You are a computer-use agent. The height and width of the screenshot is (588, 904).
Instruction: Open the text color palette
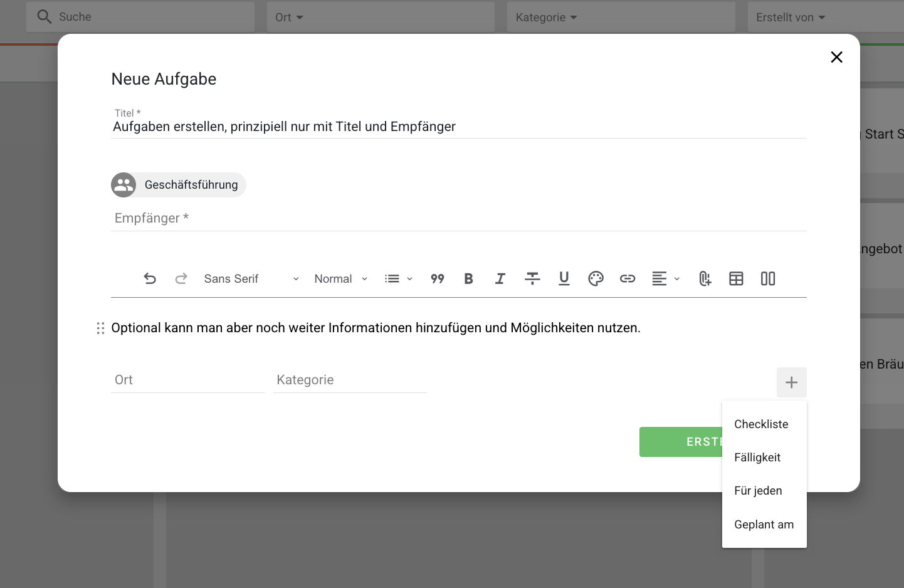tap(596, 278)
